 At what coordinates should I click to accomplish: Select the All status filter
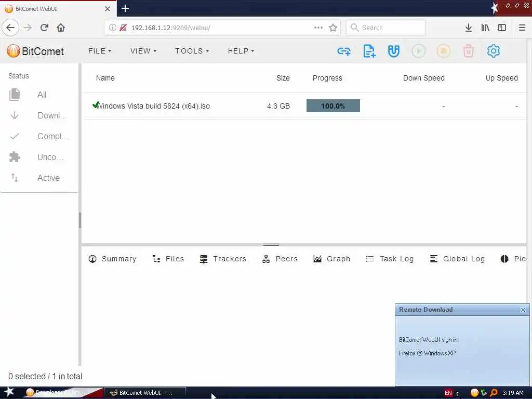point(39,95)
